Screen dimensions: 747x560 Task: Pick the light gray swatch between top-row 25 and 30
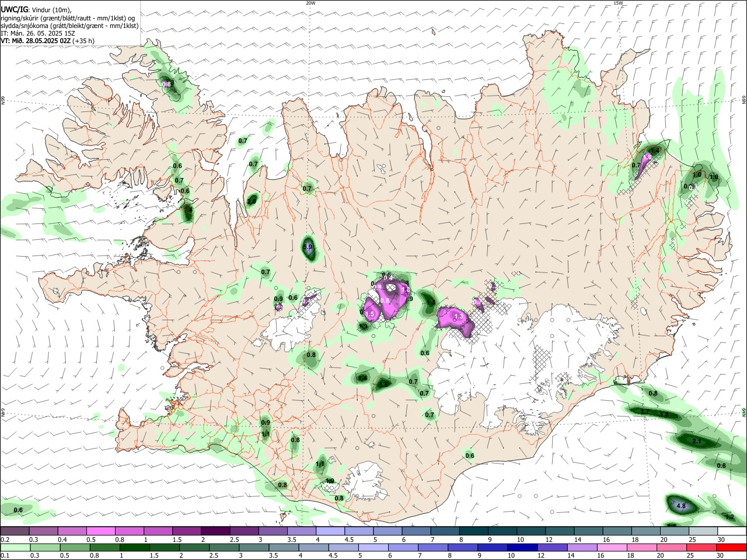pos(703,531)
